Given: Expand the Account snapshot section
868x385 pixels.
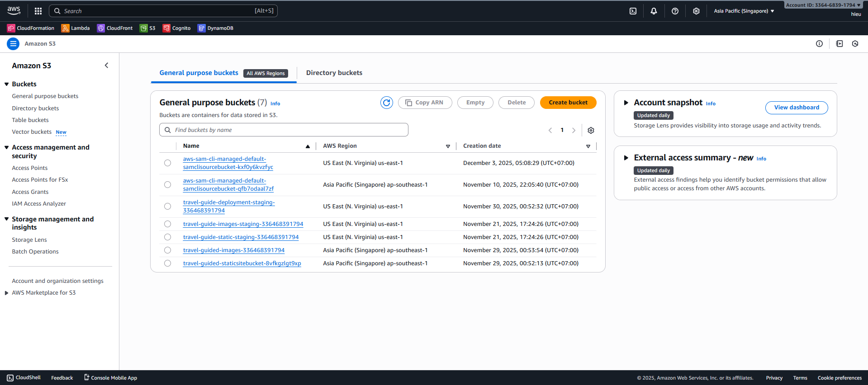Looking at the screenshot, I should [626, 103].
